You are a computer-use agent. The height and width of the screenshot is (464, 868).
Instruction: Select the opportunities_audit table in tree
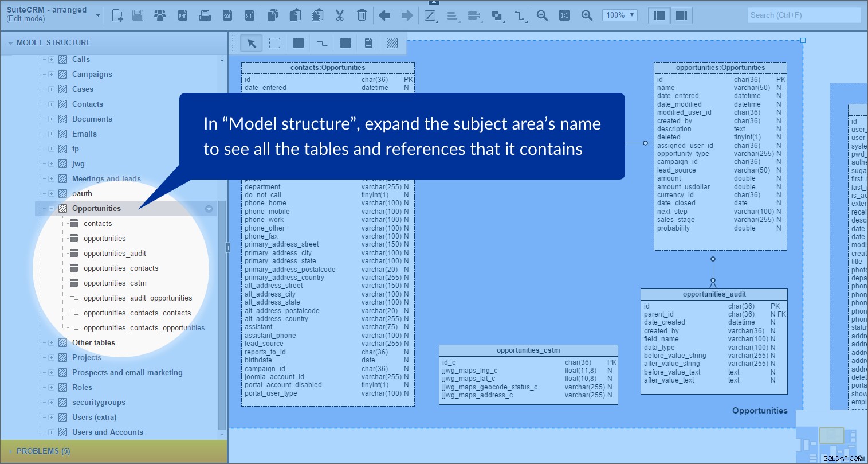click(x=115, y=254)
